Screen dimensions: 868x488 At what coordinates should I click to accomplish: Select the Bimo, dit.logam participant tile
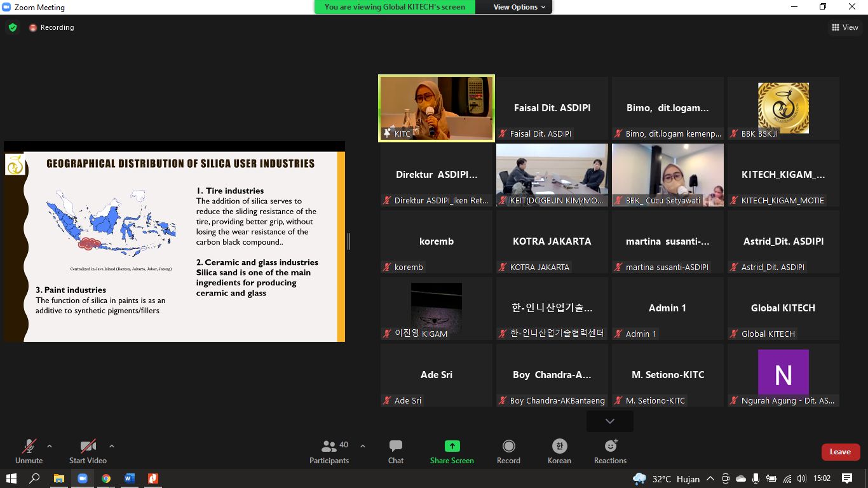tap(668, 108)
